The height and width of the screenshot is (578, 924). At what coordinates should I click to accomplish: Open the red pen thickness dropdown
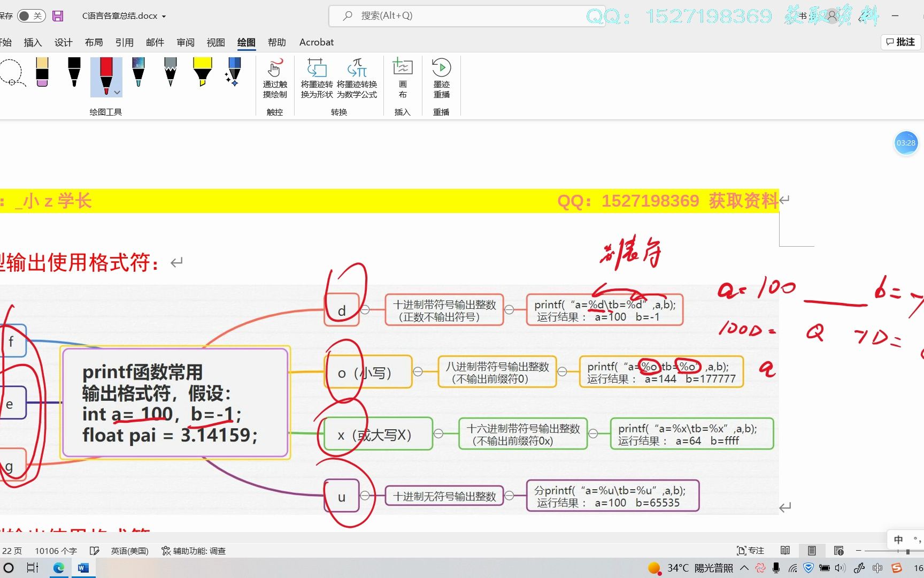(x=117, y=92)
